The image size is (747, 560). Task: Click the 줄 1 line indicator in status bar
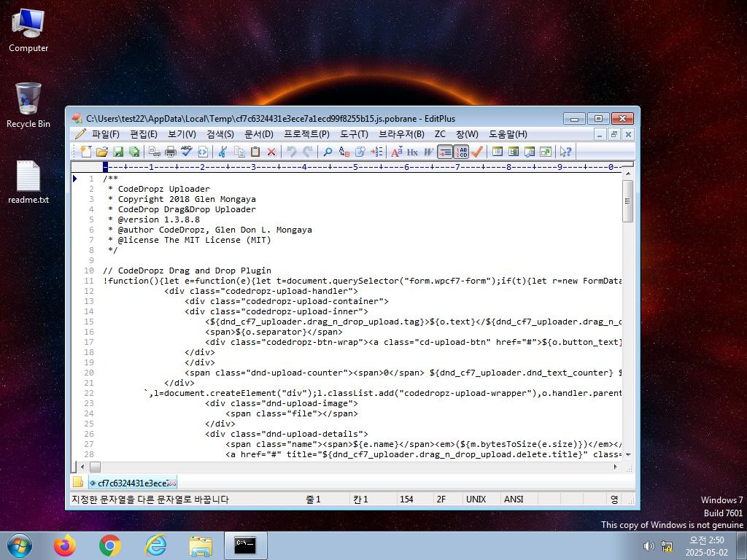click(x=313, y=499)
